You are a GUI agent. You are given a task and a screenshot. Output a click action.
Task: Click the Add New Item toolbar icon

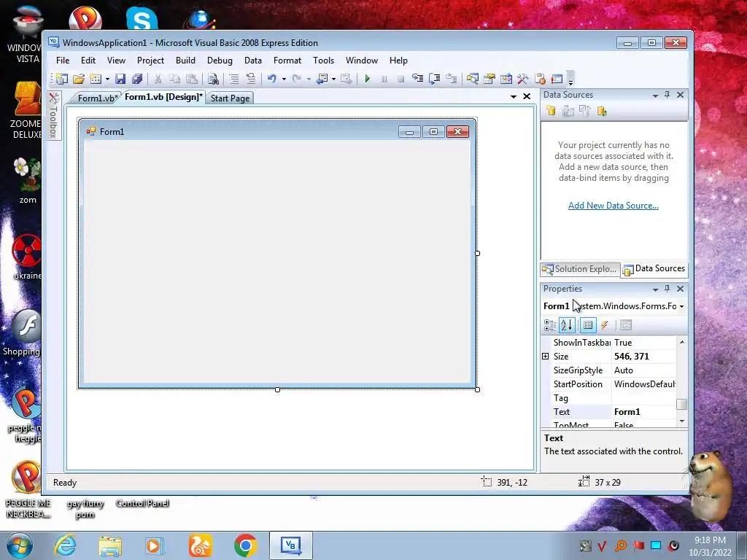(x=96, y=79)
